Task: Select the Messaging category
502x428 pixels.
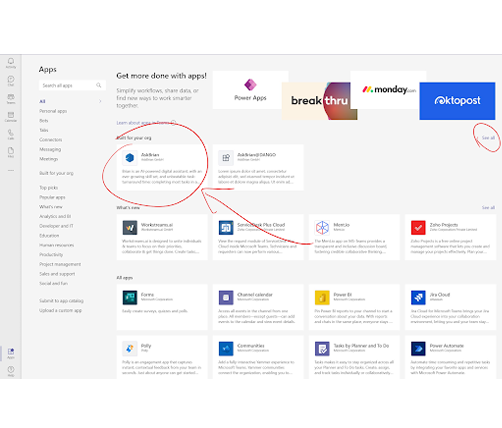Action: [x=50, y=149]
